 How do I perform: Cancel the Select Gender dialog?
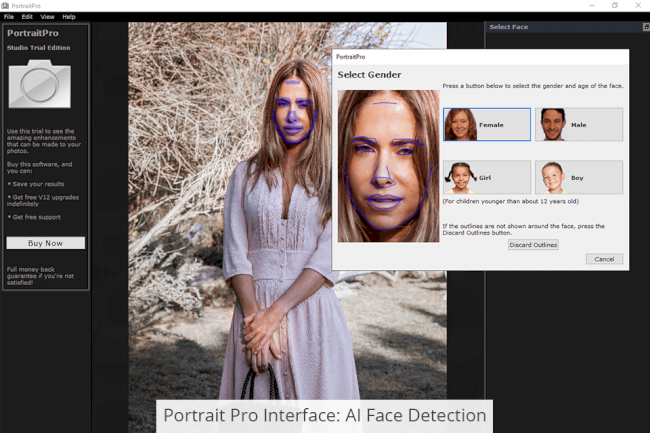(x=604, y=259)
